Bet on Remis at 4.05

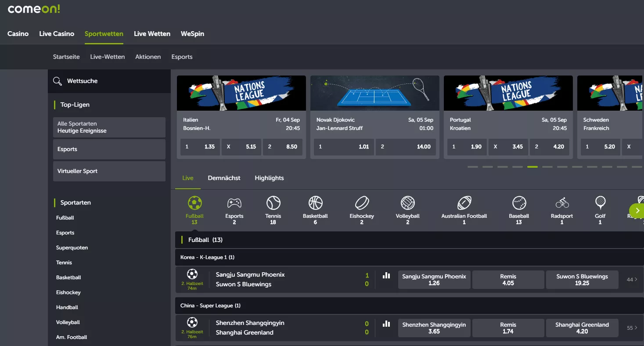[x=508, y=280]
